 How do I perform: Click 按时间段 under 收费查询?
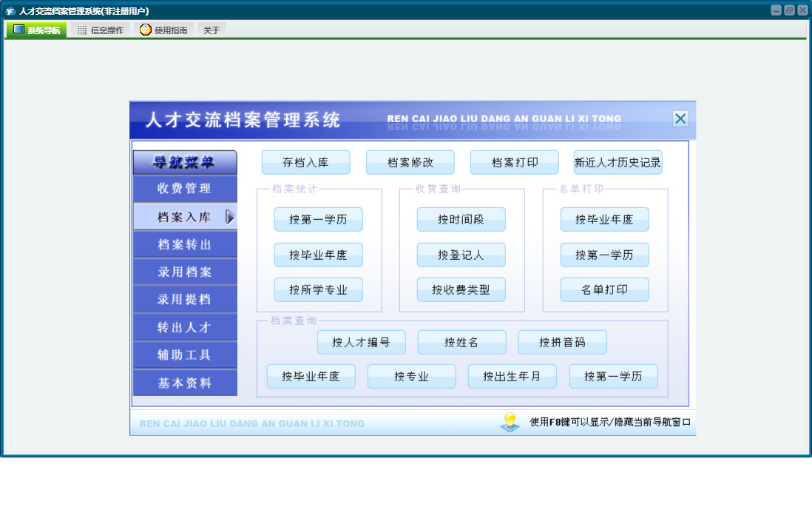tap(461, 219)
